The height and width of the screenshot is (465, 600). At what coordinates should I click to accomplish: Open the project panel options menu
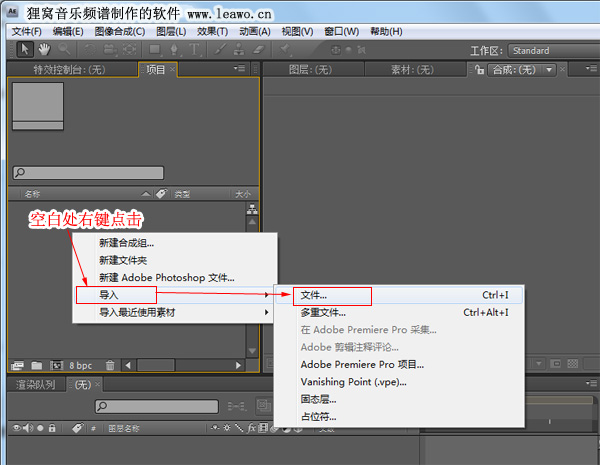240,68
